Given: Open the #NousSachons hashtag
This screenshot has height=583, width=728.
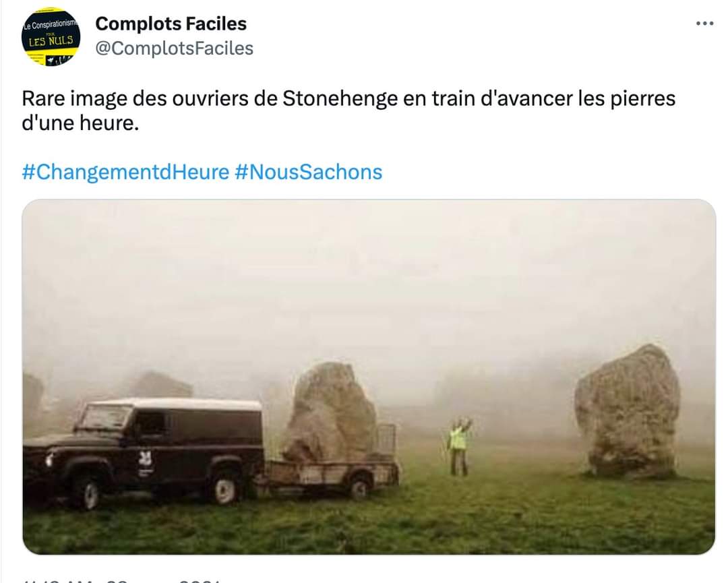Looking at the screenshot, I should pyautogui.click(x=308, y=172).
